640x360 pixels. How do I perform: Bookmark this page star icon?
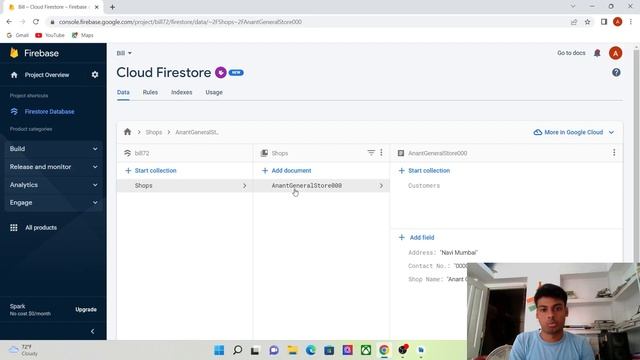coord(587,22)
